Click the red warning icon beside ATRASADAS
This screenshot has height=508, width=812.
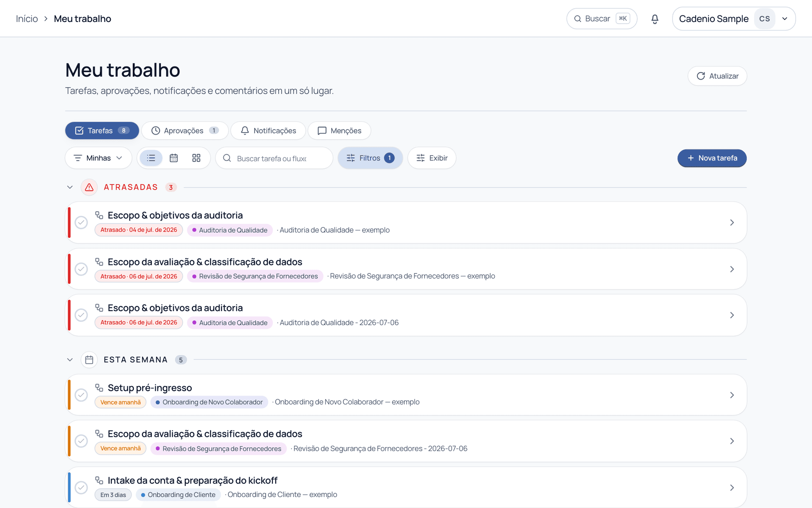[89, 187]
